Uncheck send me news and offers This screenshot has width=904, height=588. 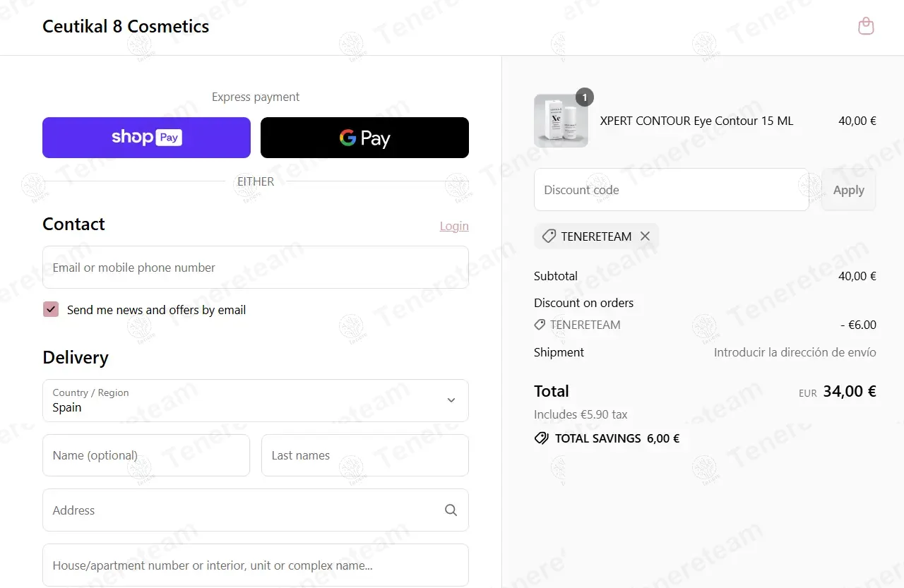point(51,309)
